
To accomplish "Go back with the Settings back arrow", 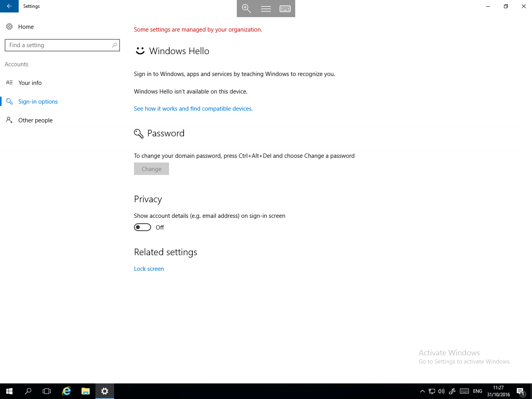I will tap(9, 6).
